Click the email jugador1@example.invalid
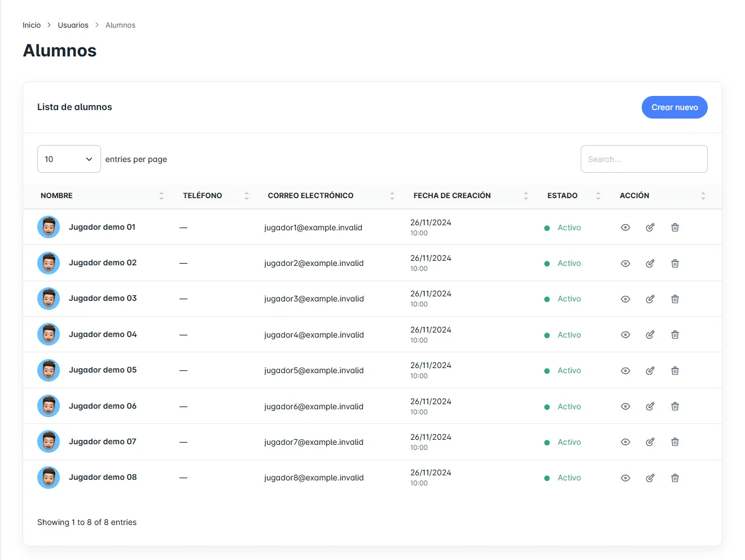This screenshot has height=560, width=745. pyautogui.click(x=313, y=228)
